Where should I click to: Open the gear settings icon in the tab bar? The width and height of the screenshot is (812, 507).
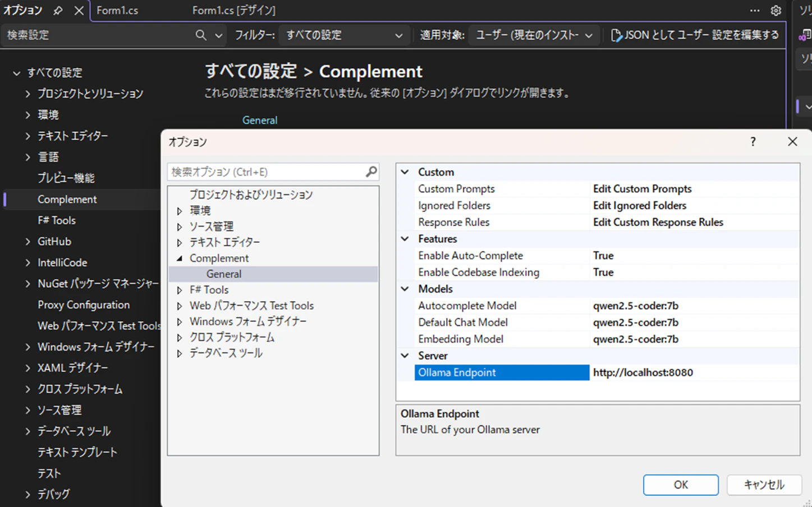pyautogui.click(x=776, y=10)
